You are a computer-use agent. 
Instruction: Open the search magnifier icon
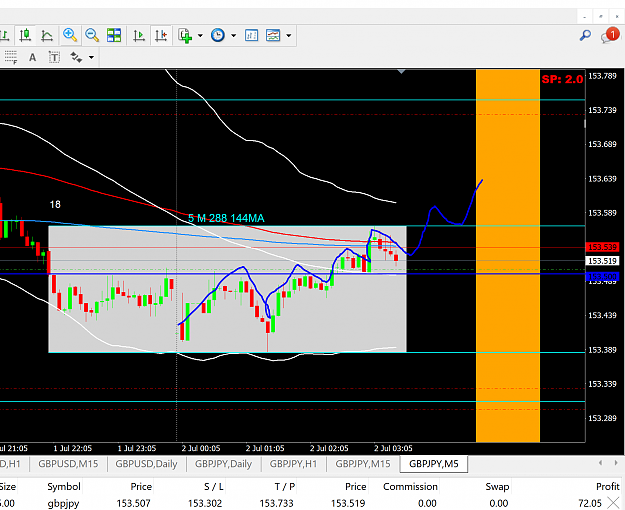[x=585, y=35]
